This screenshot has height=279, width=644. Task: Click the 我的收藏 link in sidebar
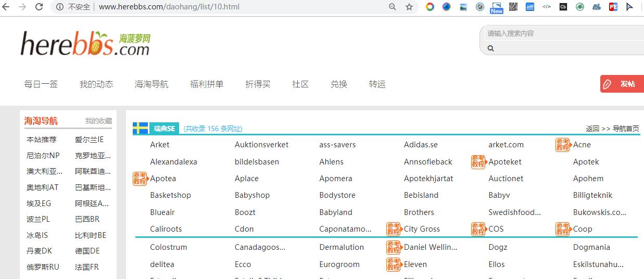coord(98,121)
